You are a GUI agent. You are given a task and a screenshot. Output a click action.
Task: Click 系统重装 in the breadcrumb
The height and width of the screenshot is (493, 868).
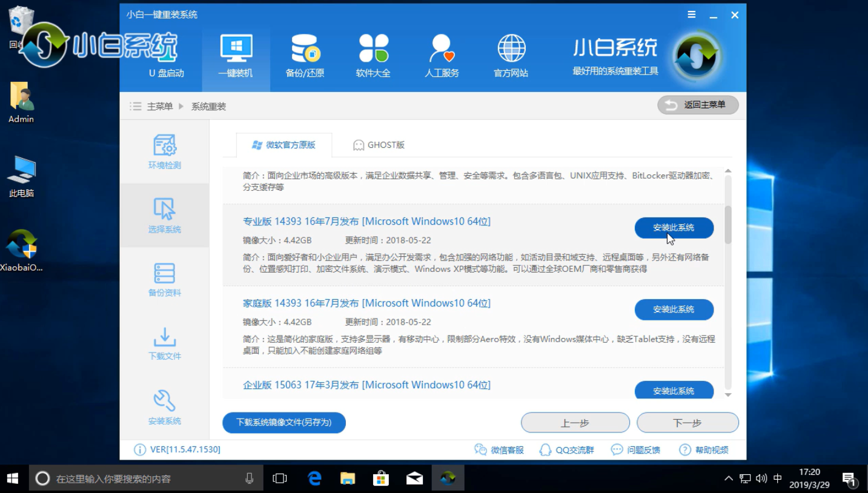(x=208, y=107)
